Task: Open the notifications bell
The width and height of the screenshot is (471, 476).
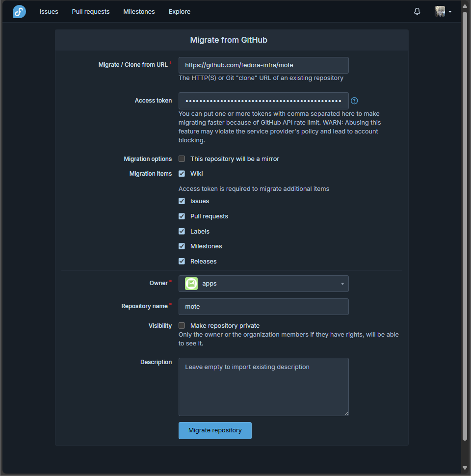Action: [x=417, y=11]
